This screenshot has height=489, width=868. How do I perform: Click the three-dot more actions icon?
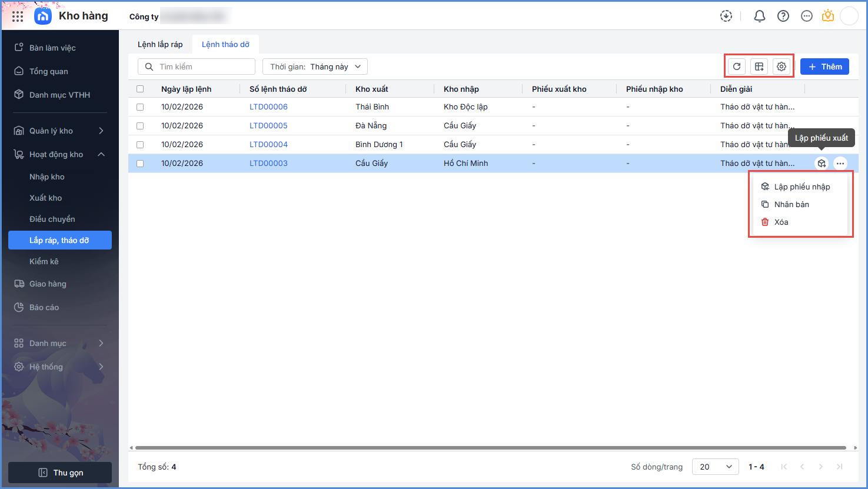click(x=840, y=164)
